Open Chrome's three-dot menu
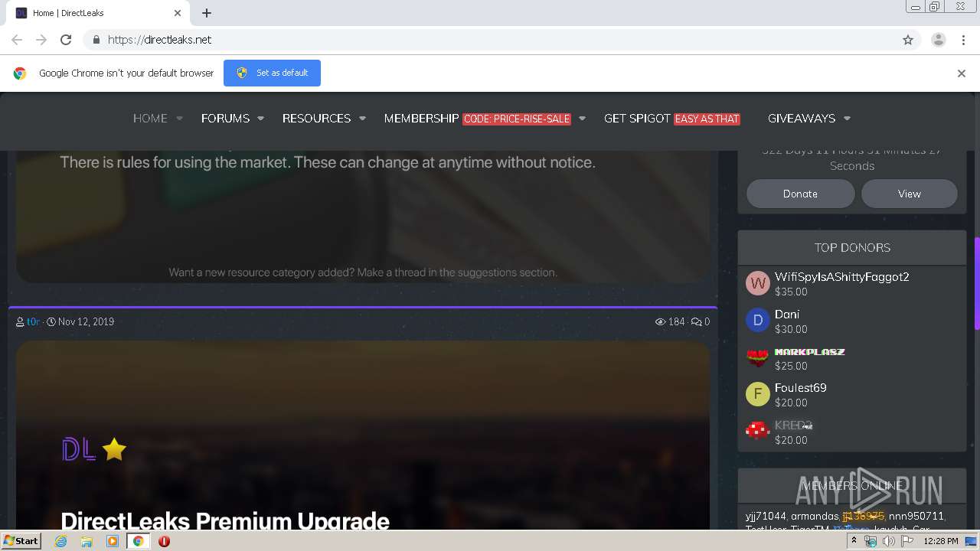 (964, 40)
